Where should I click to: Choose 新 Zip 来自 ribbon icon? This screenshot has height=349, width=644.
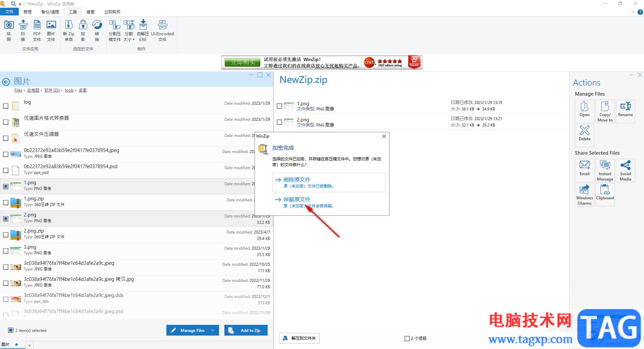(x=69, y=31)
